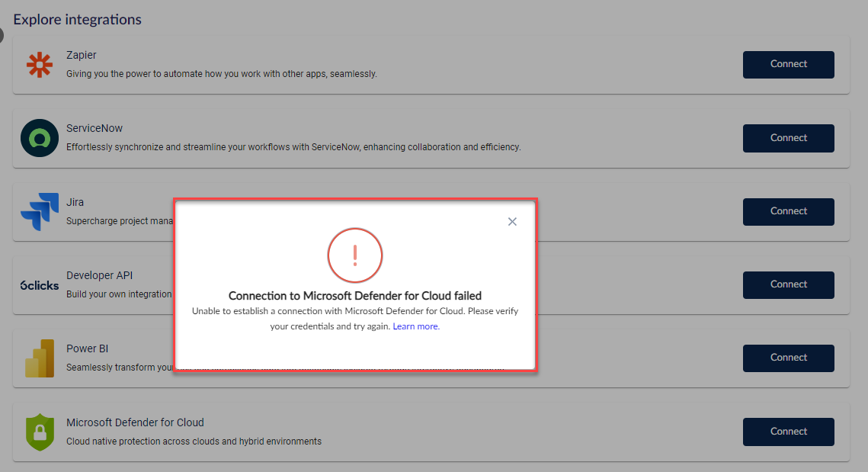Connect the ServiceNow integration
The image size is (868, 472).
(x=788, y=138)
